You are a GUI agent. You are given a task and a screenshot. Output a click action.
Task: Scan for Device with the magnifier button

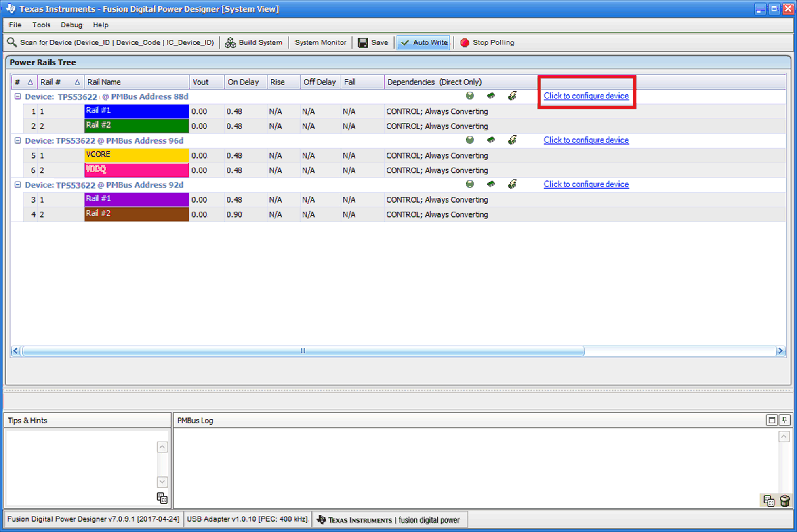point(111,42)
